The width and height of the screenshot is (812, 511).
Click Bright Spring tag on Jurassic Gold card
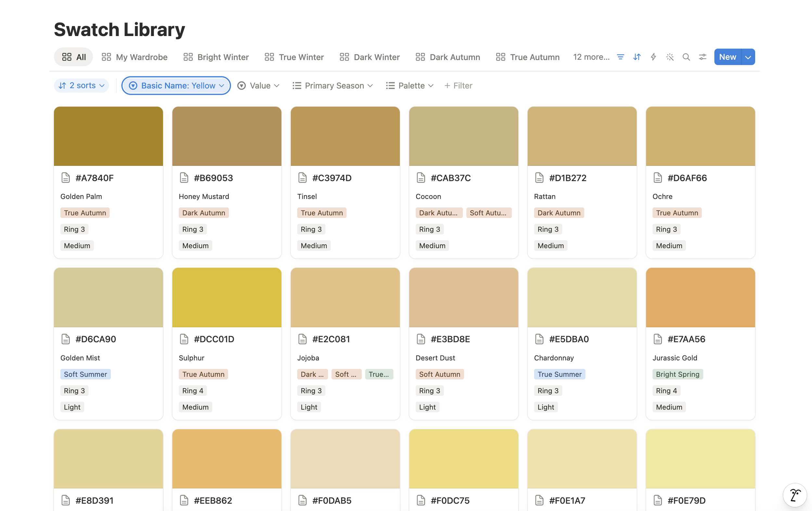coord(678,374)
